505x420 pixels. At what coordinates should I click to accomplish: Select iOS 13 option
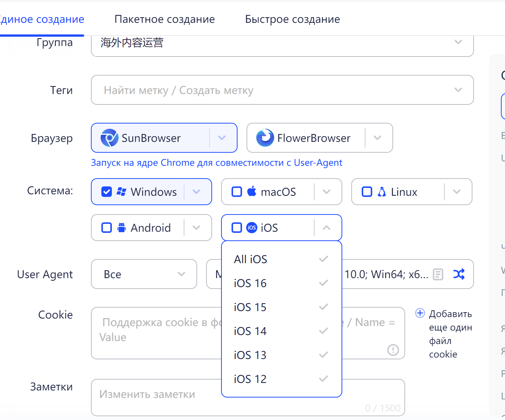click(x=282, y=355)
